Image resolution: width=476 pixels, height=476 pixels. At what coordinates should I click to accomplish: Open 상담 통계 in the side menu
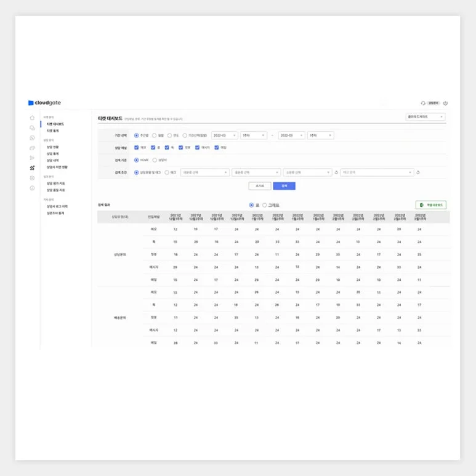(52, 154)
